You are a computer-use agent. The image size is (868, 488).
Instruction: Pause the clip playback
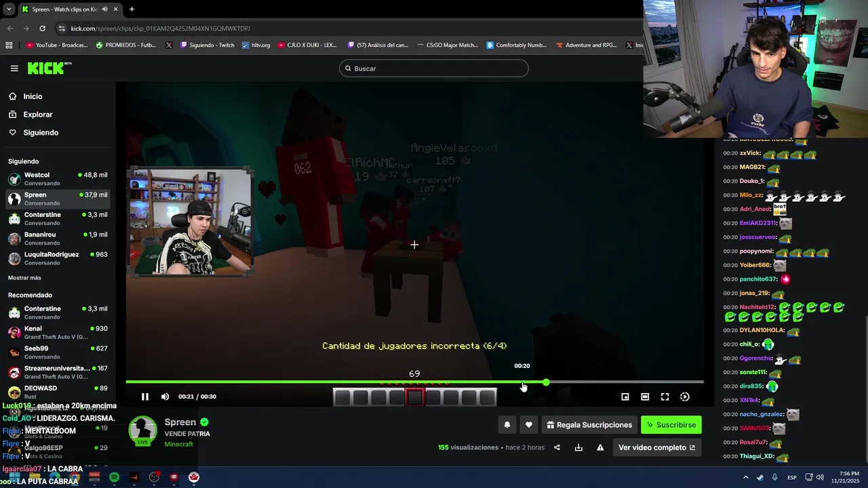[145, 396]
